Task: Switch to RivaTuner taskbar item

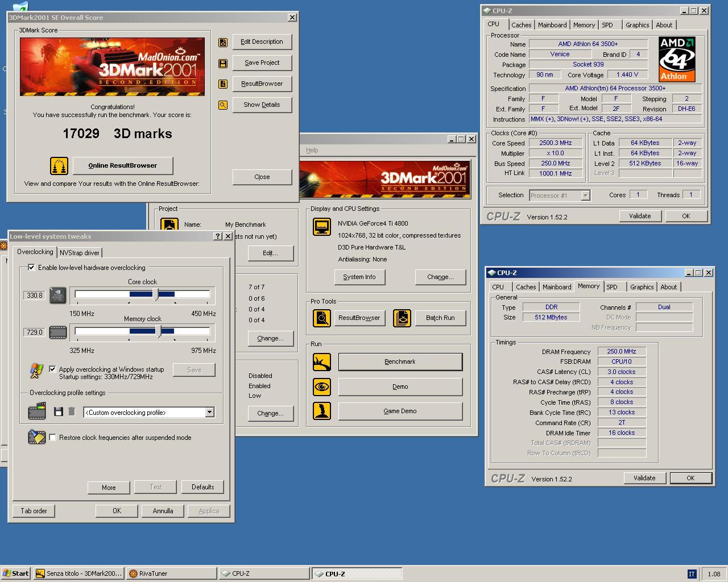Action: pyautogui.click(x=171, y=573)
